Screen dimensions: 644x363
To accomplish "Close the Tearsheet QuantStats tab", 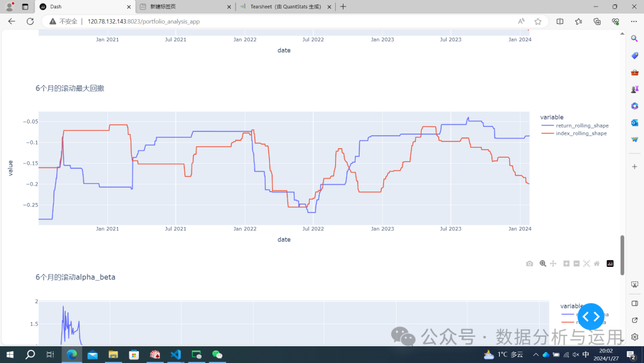I will (329, 7).
